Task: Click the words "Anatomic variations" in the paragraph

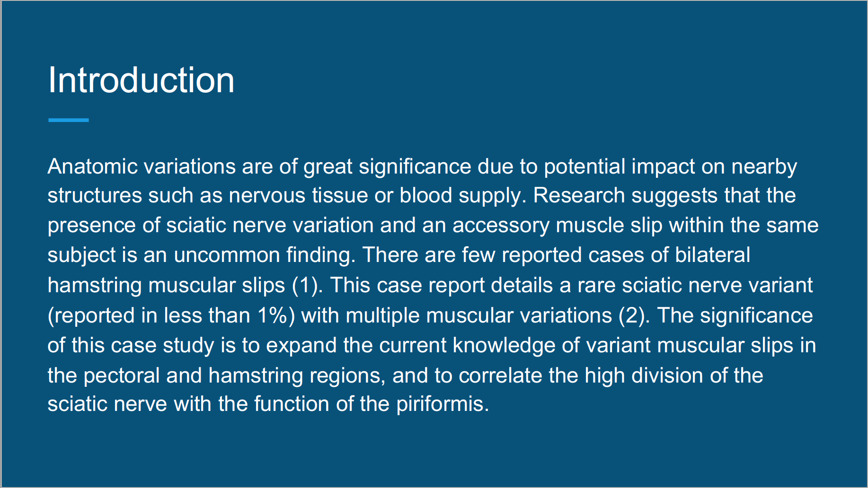Action: (x=142, y=166)
